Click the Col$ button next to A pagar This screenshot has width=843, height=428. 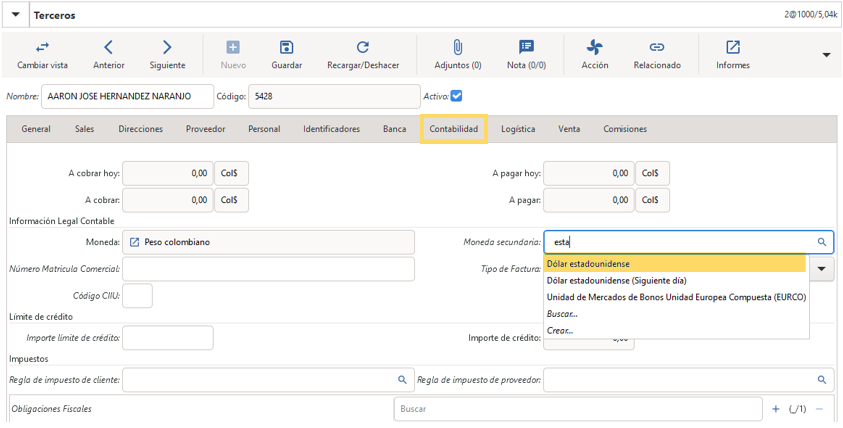[652, 200]
